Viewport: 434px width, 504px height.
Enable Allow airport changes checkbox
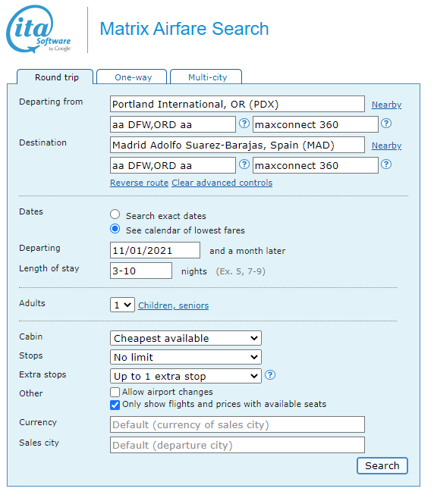pos(115,392)
